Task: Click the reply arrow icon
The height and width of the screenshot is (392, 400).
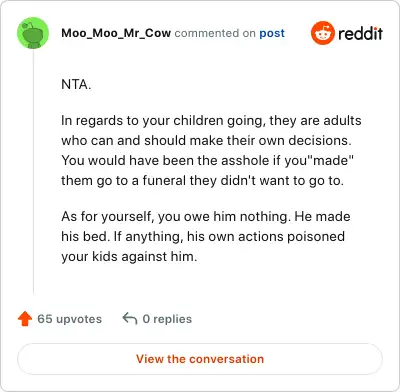Action: click(130, 319)
